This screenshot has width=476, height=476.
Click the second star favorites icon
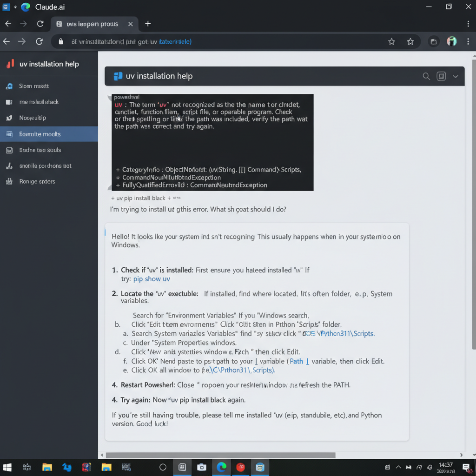coord(410,41)
